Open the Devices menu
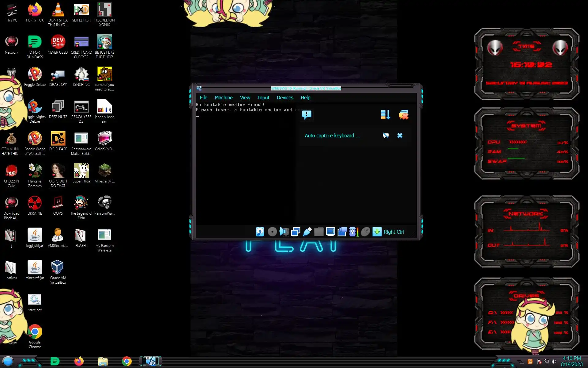This screenshot has width=588, height=368. pos(285,98)
